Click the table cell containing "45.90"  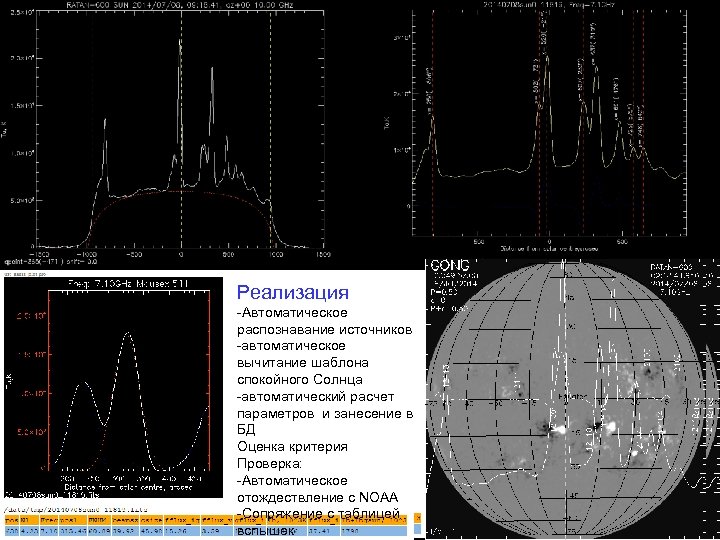click(152, 531)
